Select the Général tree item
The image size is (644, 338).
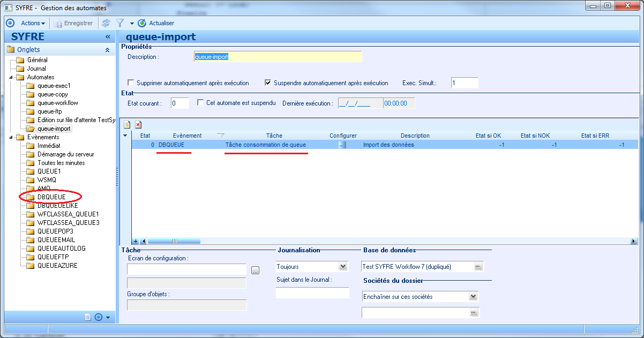pyautogui.click(x=37, y=60)
